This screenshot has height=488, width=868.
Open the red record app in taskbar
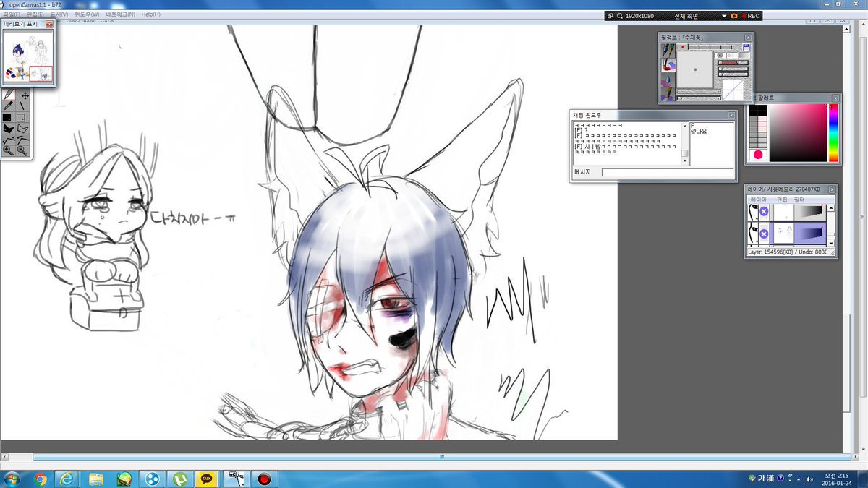(264, 479)
